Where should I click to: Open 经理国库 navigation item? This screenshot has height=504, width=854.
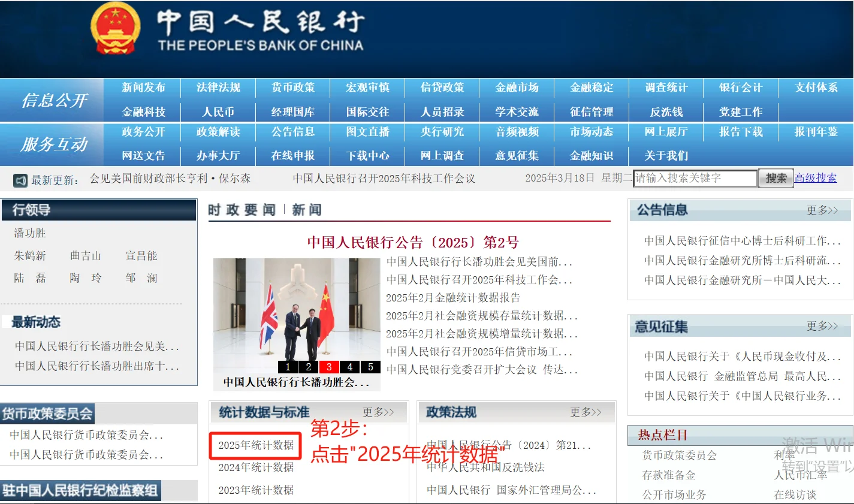point(292,112)
